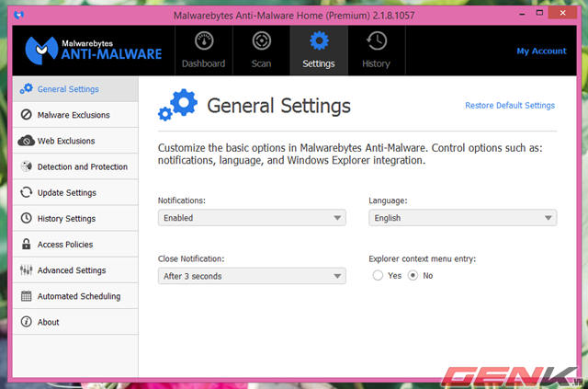
Task: Minimize the Malwarebytes window
Action: pyautogui.click(x=523, y=15)
